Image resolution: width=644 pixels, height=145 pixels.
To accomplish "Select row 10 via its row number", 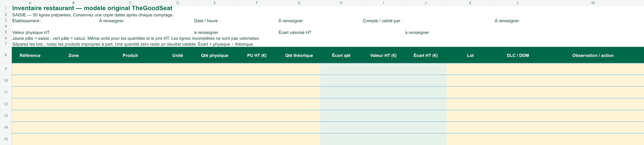I will pyautogui.click(x=6, y=81).
